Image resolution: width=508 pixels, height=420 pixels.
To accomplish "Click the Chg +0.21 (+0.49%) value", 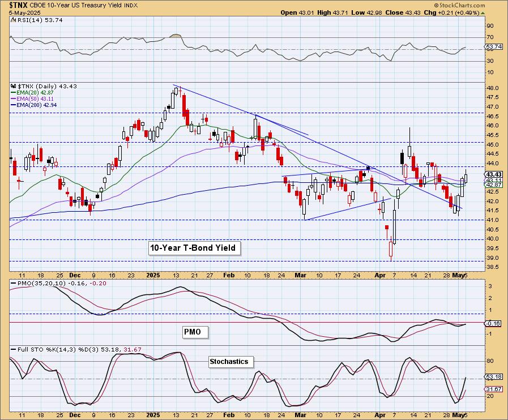I will 451,12.
